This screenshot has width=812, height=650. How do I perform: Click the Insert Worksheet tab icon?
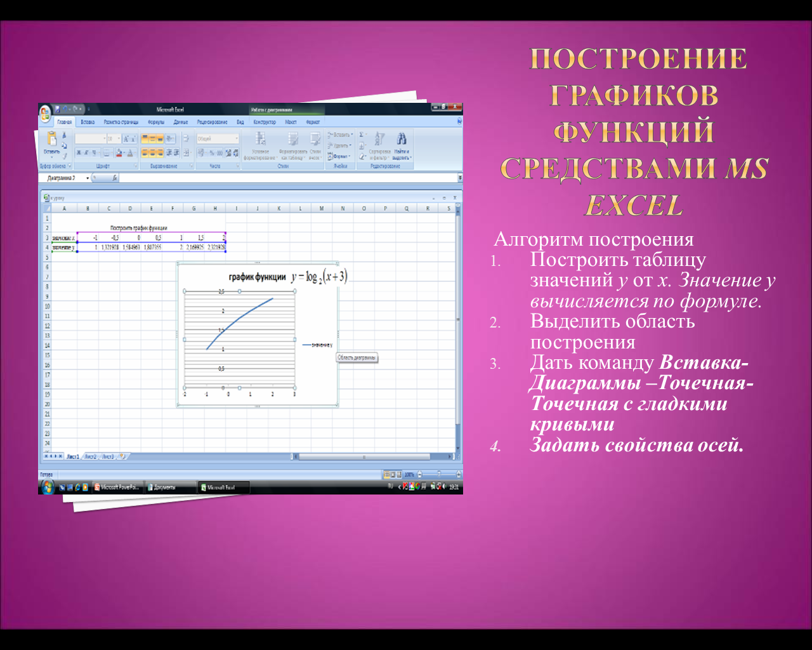click(x=122, y=456)
